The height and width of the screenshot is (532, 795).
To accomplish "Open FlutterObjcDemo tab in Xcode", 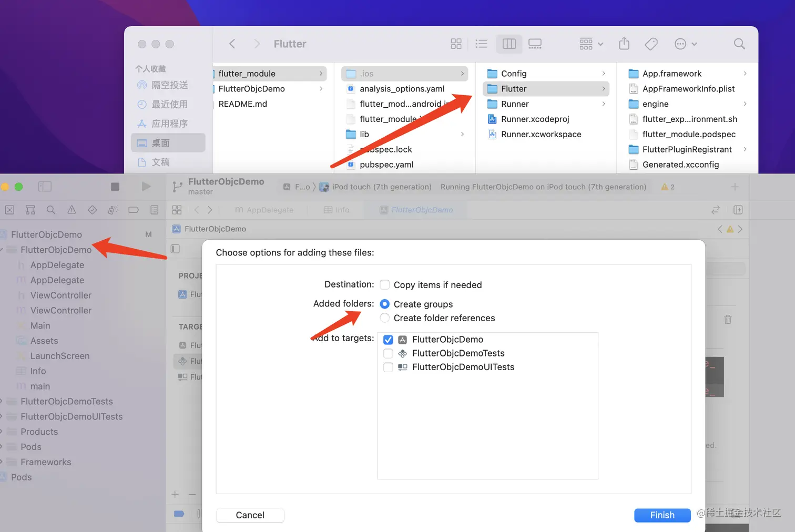I will click(416, 210).
